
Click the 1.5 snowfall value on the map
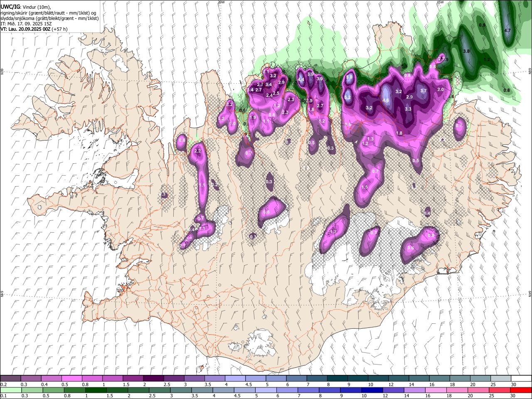click(x=365, y=187)
